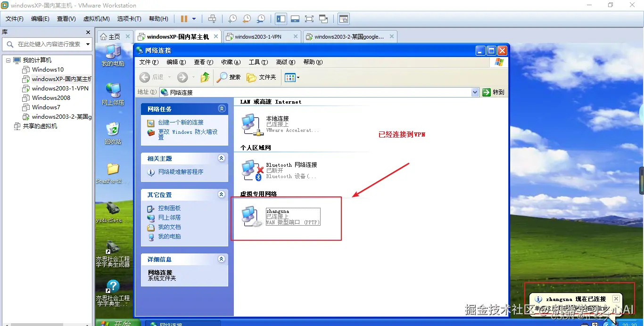Click 创建一个新的连接 link
The image size is (644, 326).
(181, 122)
